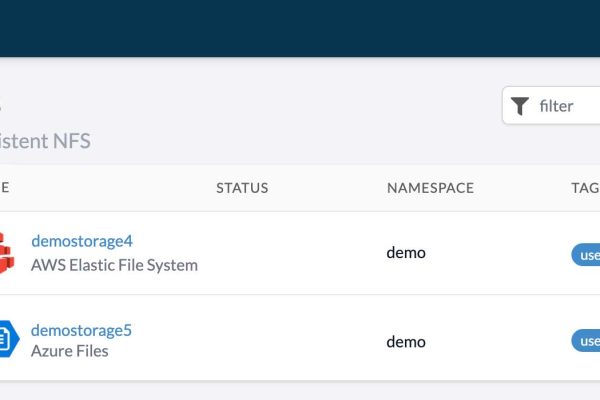600x400 pixels.
Task: Click the AWS Elastic File System text
Action: coord(114,265)
